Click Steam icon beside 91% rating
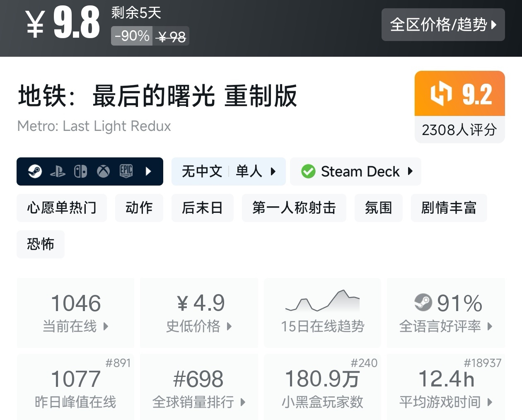The image size is (522, 420). [423, 302]
